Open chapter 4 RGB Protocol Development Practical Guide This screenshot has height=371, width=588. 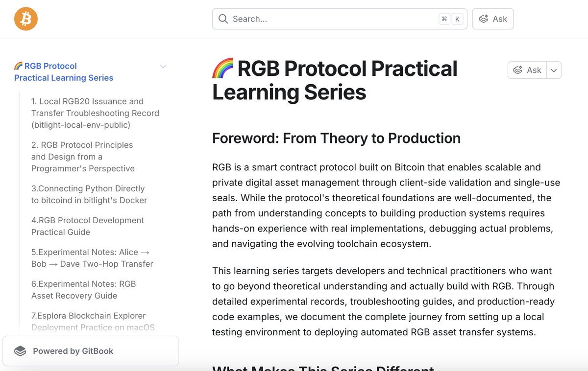pos(88,226)
